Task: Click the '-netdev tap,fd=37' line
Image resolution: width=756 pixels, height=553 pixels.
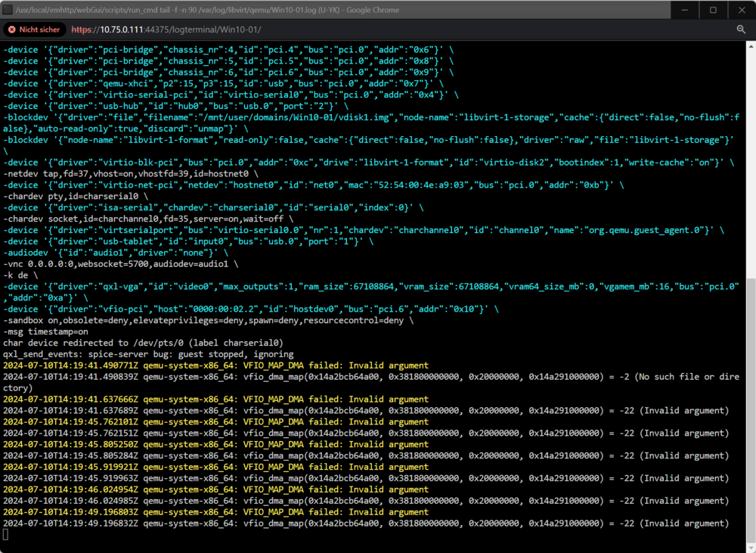Action: pyautogui.click(x=130, y=174)
